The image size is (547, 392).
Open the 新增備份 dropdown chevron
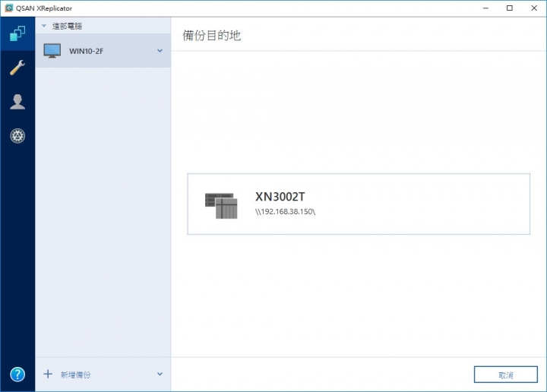(160, 374)
